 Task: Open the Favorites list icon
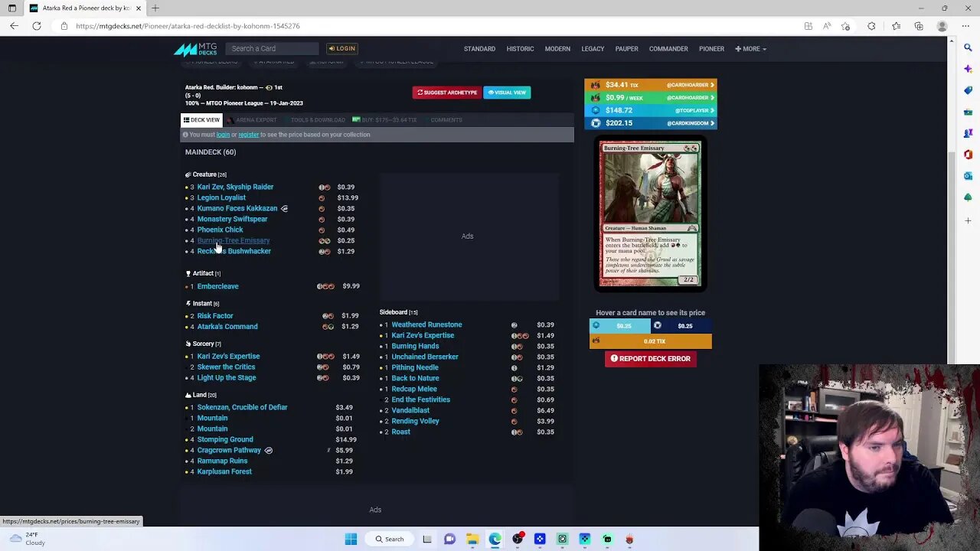tap(897, 26)
